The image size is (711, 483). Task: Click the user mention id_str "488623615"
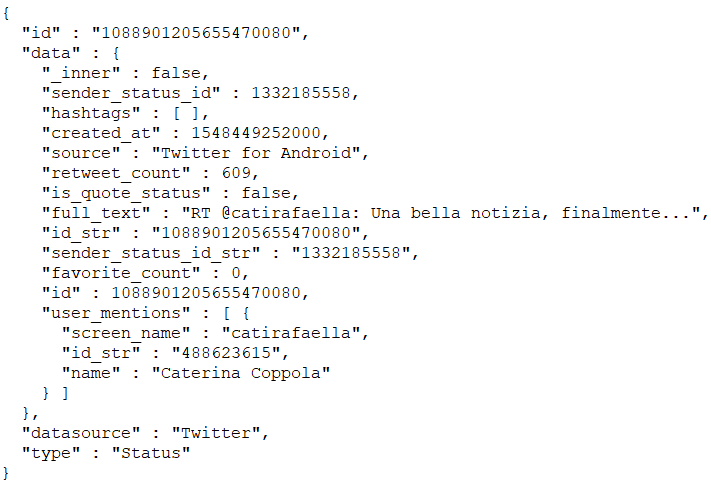click(x=226, y=353)
